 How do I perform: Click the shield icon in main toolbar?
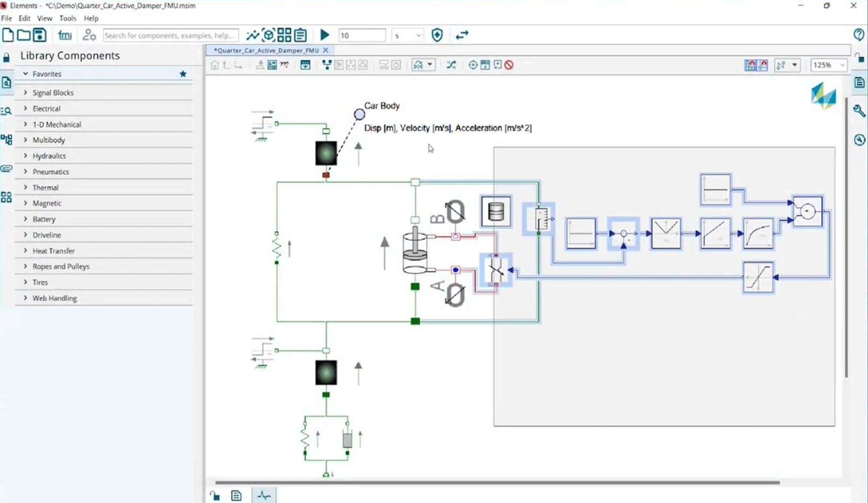tap(437, 36)
